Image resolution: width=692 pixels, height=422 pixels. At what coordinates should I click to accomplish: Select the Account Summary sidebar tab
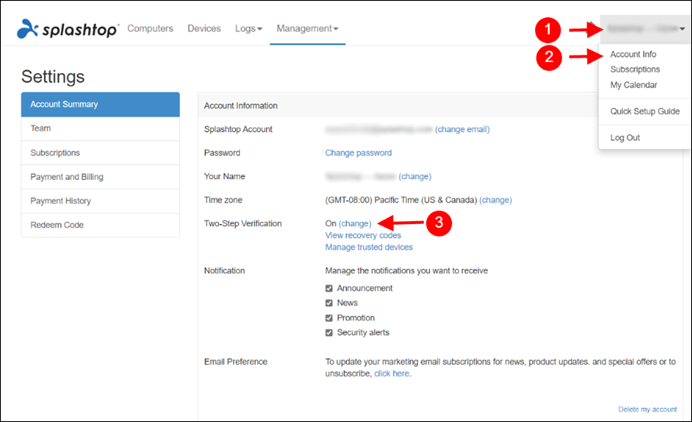pyautogui.click(x=100, y=104)
